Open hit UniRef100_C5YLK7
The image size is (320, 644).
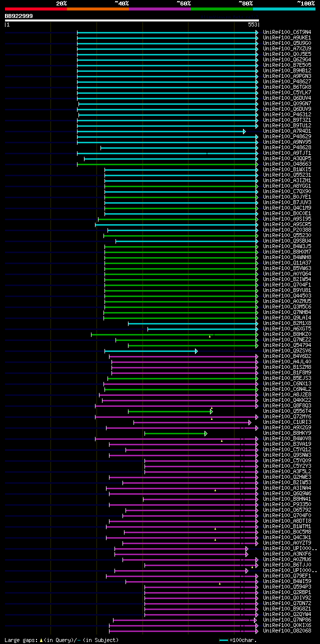pos(287,92)
